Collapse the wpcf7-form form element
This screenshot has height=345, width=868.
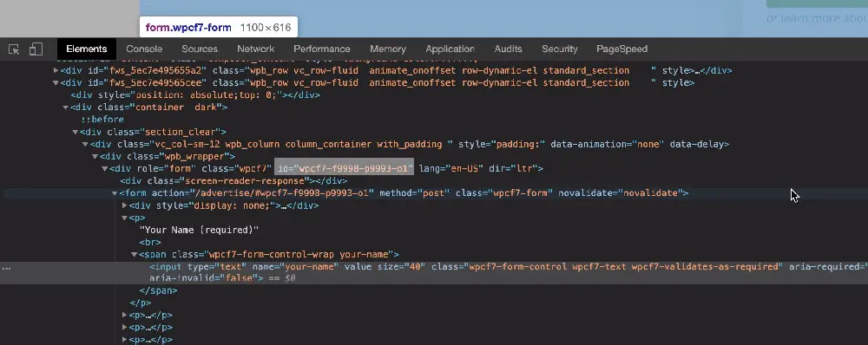click(115, 193)
